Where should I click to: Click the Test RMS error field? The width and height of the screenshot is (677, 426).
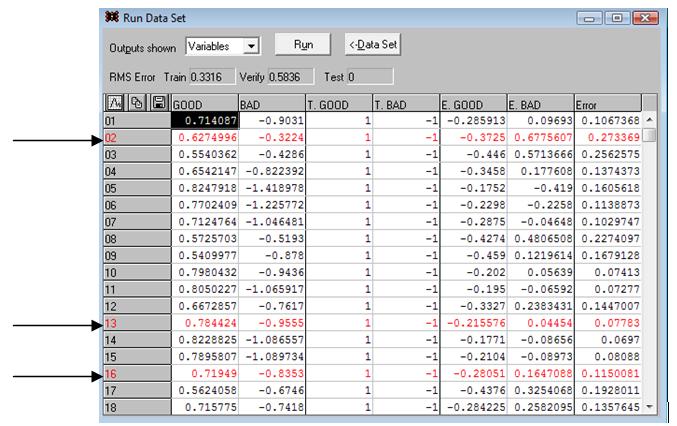(370, 77)
